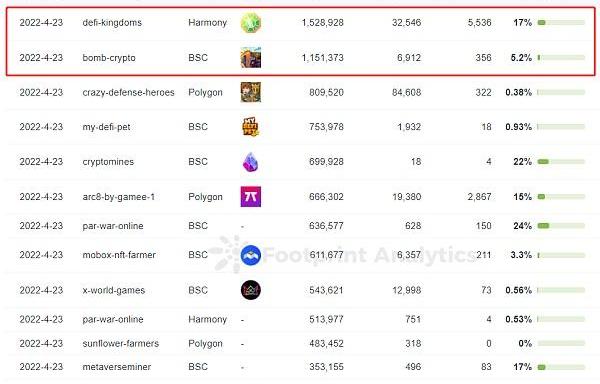
Task: Click the 24% bar in par-war-online BSC row
Action: (x=561, y=226)
